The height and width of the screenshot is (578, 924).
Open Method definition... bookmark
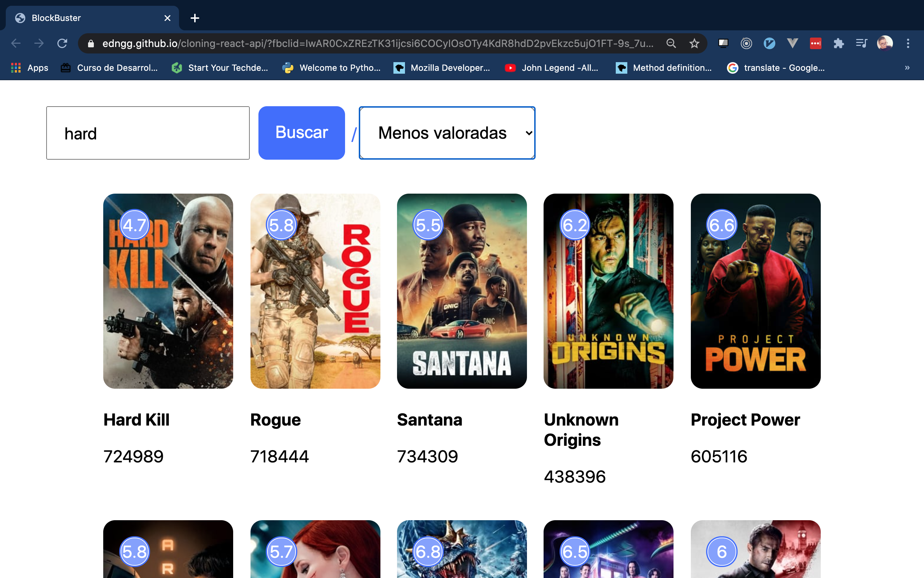click(x=664, y=68)
